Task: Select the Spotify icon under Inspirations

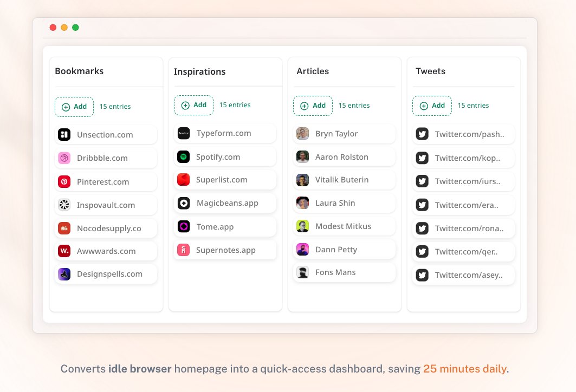Action: pyautogui.click(x=184, y=156)
